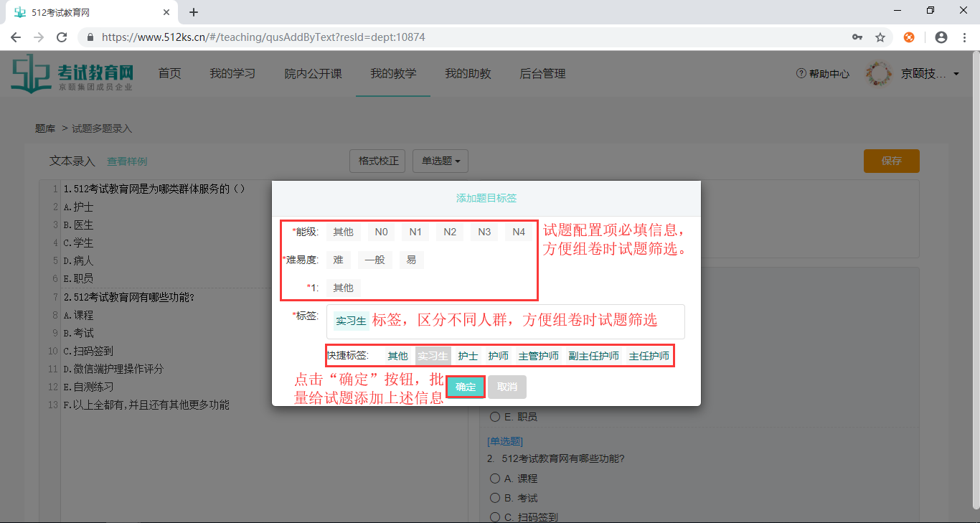The width and height of the screenshot is (980, 523).
Task: Open a new browser tab
Action: click(194, 12)
